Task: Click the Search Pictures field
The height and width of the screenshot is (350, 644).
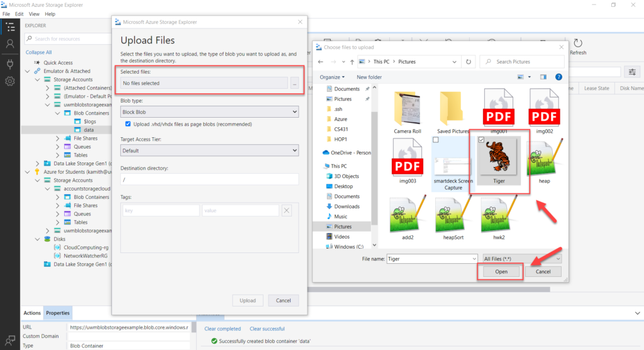Action: (522, 62)
